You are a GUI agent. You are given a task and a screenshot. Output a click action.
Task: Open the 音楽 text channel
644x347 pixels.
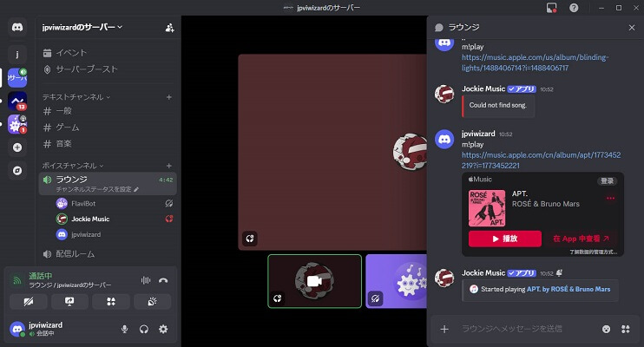(108, 144)
